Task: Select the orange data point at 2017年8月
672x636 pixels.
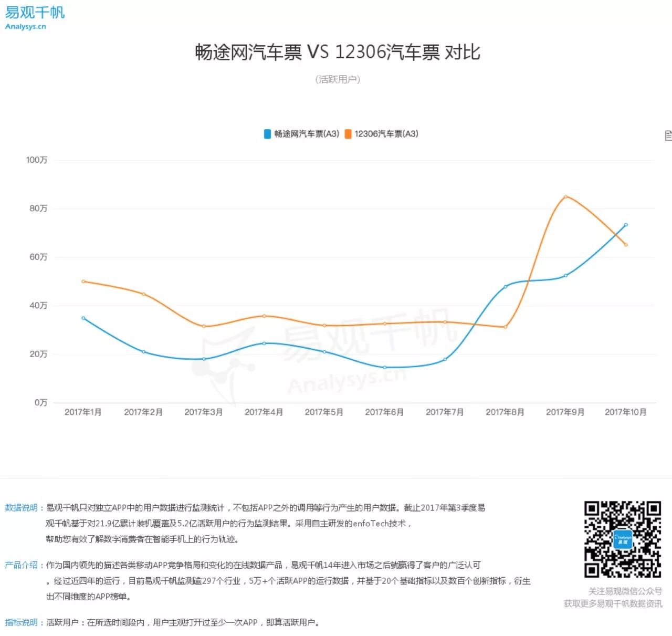Action: (x=505, y=327)
